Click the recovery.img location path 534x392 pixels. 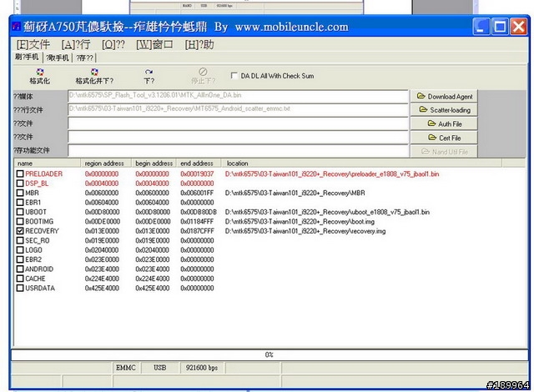coord(305,231)
